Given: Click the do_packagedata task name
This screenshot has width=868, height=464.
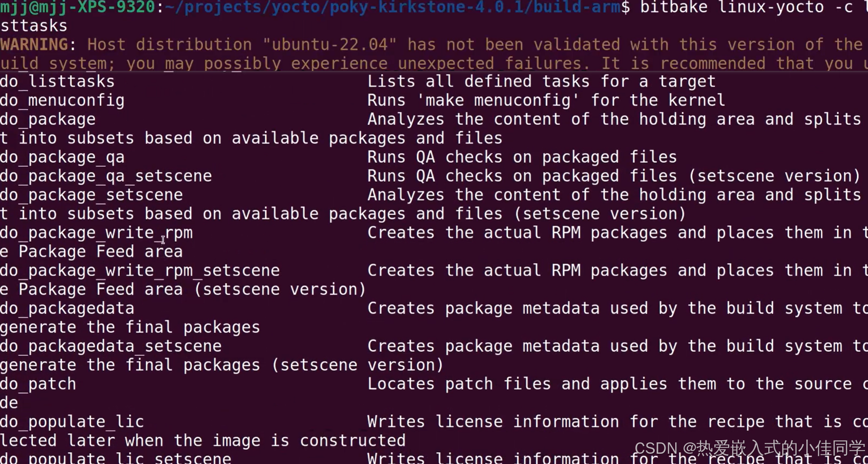Looking at the screenshot, I should click(x=67, y=309).
